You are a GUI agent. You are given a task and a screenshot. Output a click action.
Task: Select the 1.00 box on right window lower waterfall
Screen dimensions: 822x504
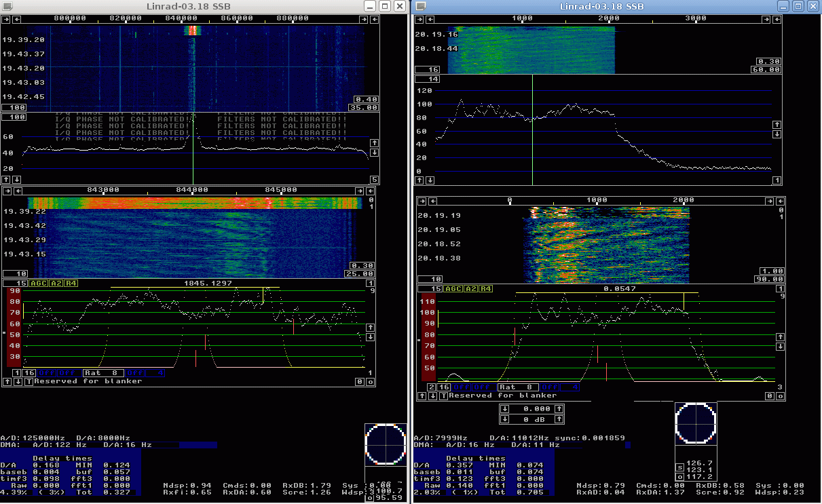[772, 271]
